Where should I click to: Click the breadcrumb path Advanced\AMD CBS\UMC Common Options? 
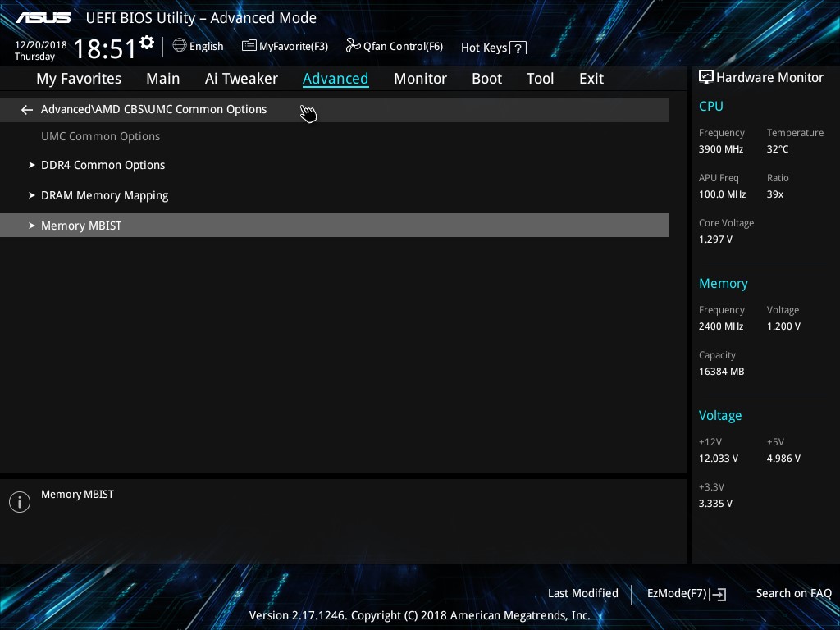point(153,109)
